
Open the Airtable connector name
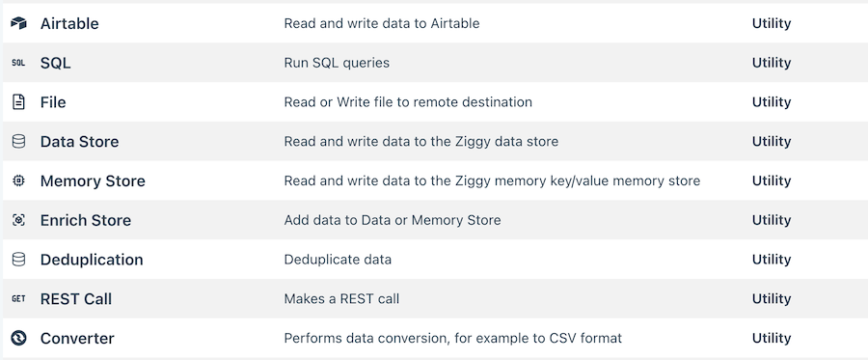pos(69,23)
